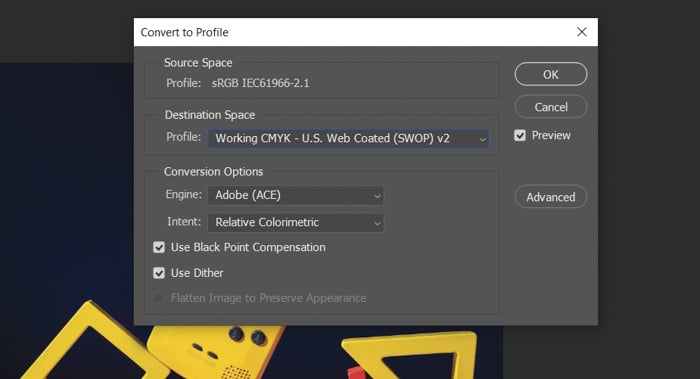Click the Source Space group label
The width and height of the screenshot is (700, 379).
[x=198, y=62]
